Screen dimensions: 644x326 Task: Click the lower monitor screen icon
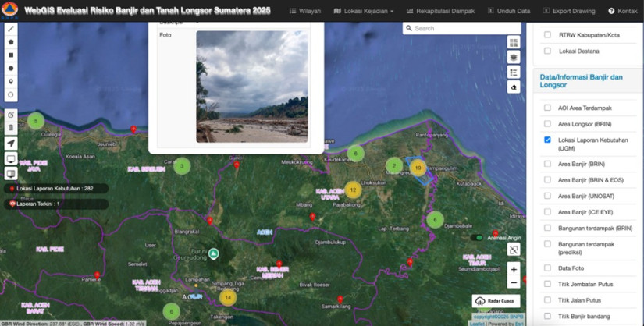(x=11, y=174)
